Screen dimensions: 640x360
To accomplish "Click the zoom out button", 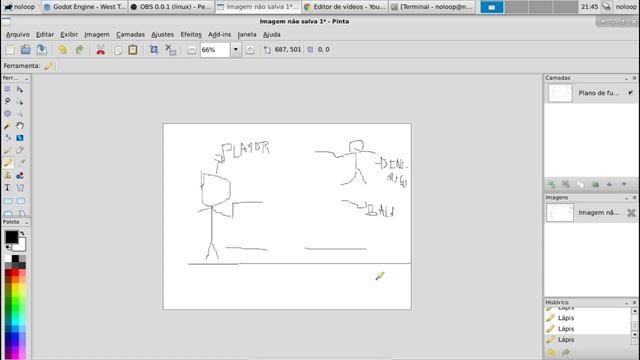I will point(191,50).
